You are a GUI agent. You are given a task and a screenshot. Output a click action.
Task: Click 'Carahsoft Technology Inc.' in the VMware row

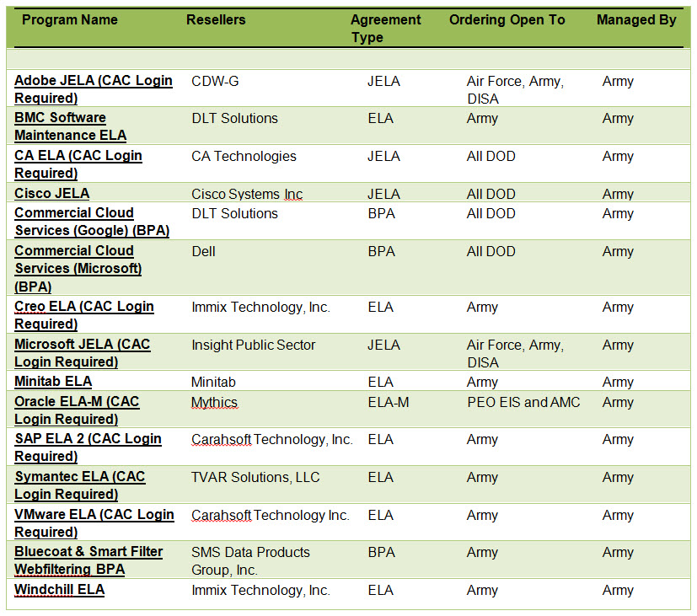pos(271,515)
